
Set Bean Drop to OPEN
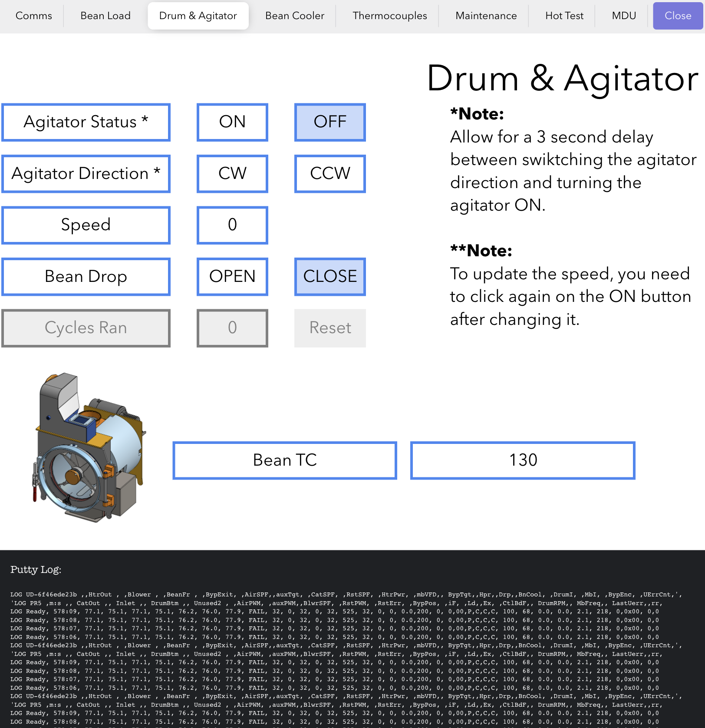[x=232, y=277]
